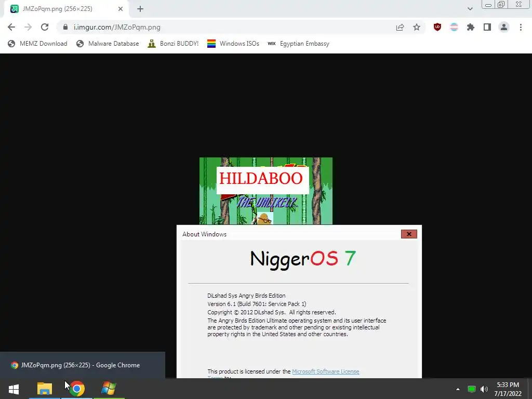Share this page using share icon
The image size is (532, 399).
click(x=400, y=27)
